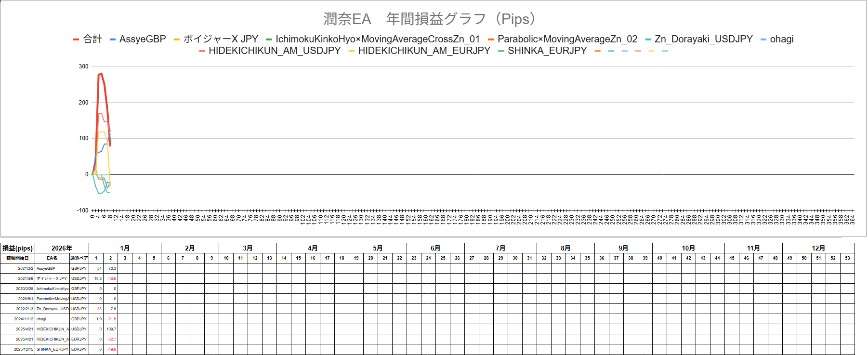Select the cell with value 109.7
868x355 pixels.
111,329
